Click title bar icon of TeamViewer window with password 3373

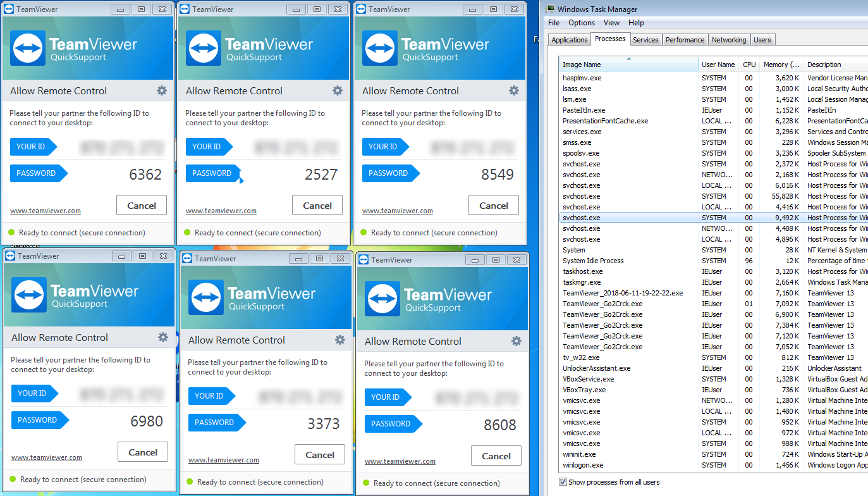click(187, 259)
